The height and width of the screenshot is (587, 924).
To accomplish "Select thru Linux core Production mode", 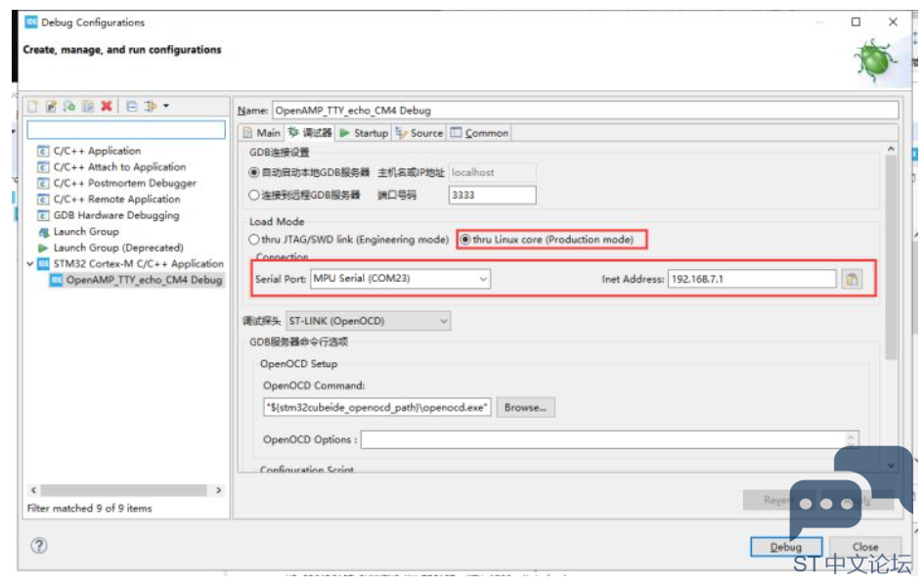I will [x=465, y=240].
